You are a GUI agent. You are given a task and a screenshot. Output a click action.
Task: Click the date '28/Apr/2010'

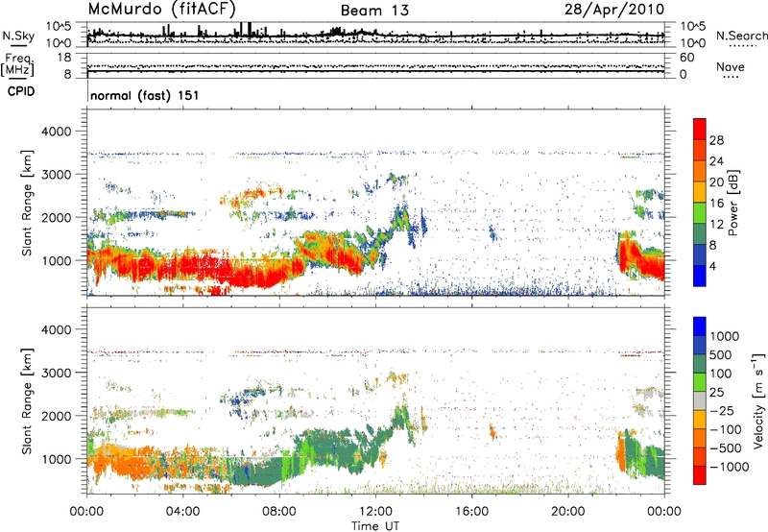pos(614,10)
